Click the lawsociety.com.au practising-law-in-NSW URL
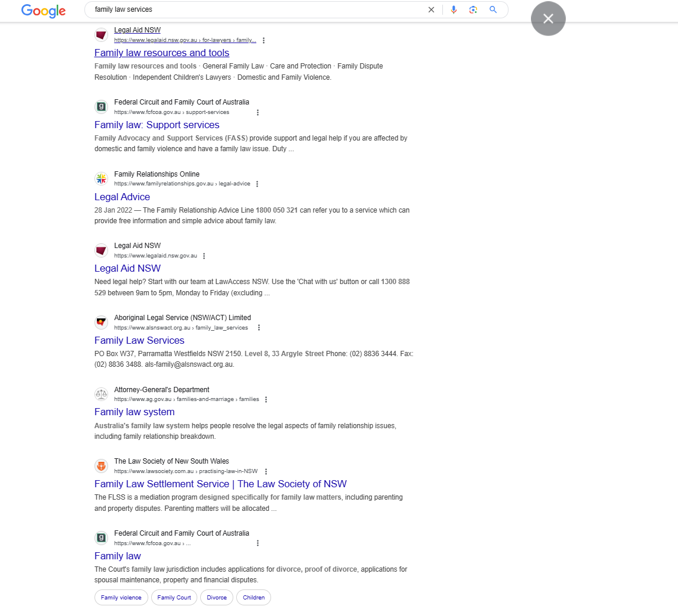The width and height of the screenshot is (678, 616). (x=186, y=471)
